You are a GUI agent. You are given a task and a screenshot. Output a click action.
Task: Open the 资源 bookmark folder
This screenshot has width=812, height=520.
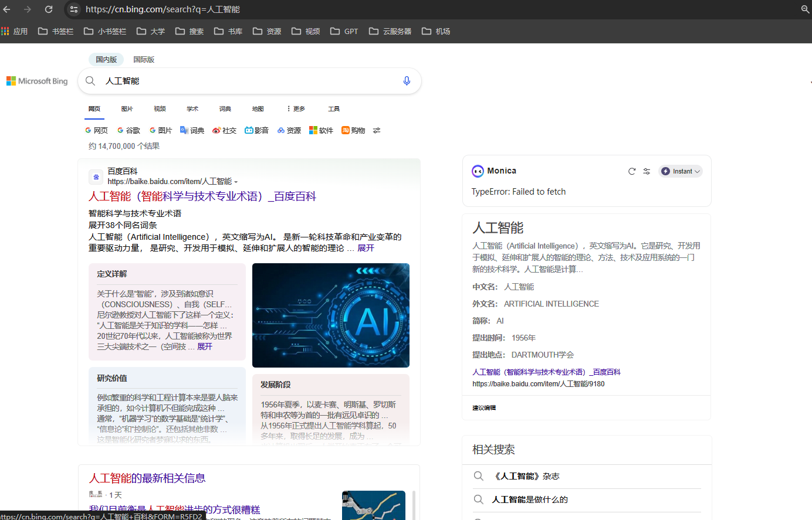pyautogui.click(x=267, y=31)
